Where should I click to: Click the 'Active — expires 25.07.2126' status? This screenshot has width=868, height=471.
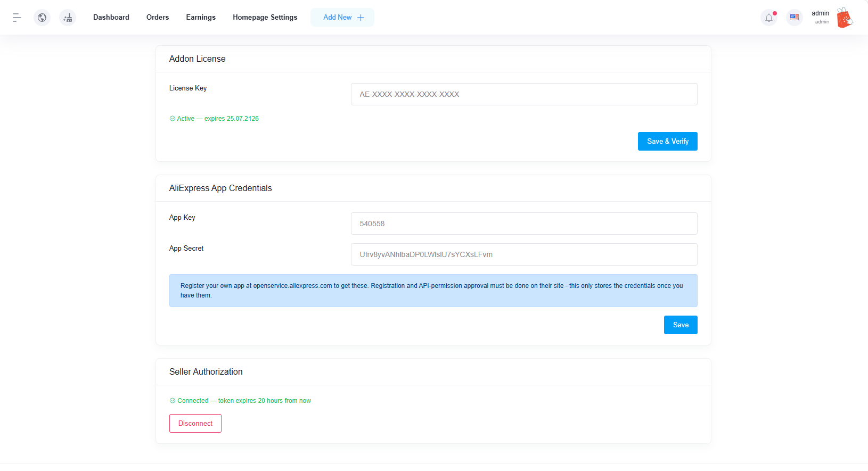(x=214, y=119)
